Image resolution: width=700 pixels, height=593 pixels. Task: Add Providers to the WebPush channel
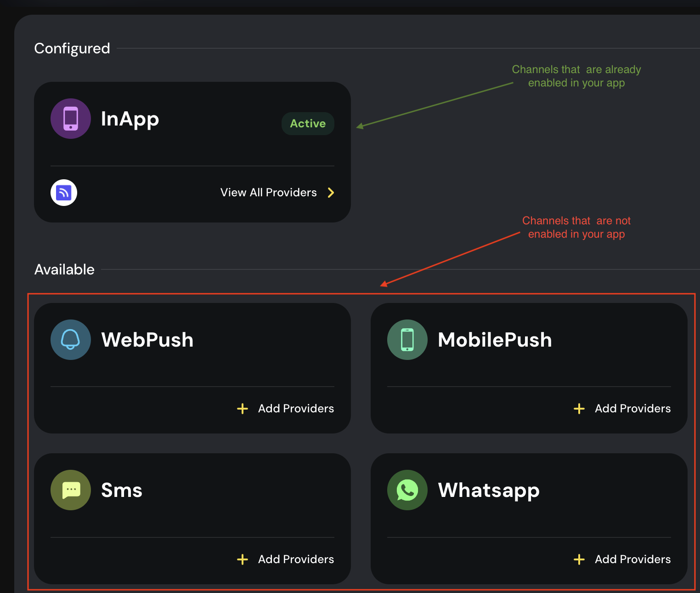(x=286, y=409)
